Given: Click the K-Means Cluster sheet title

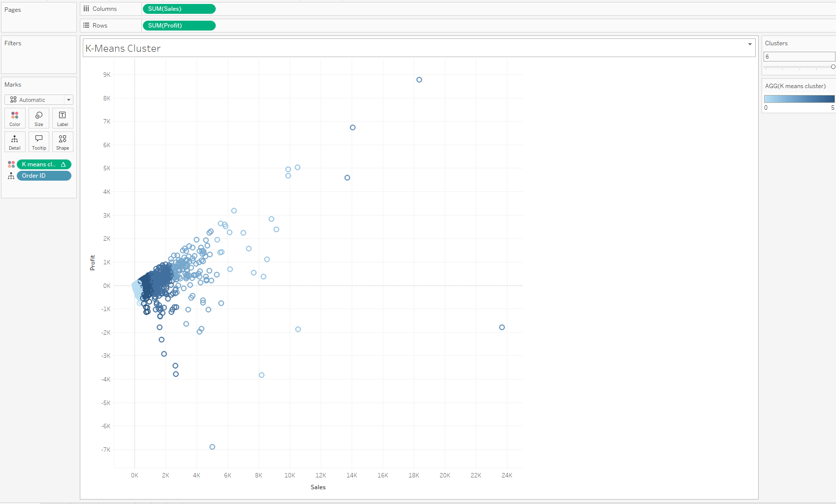Looking at the screenshot, I should [x=123, y=48].
